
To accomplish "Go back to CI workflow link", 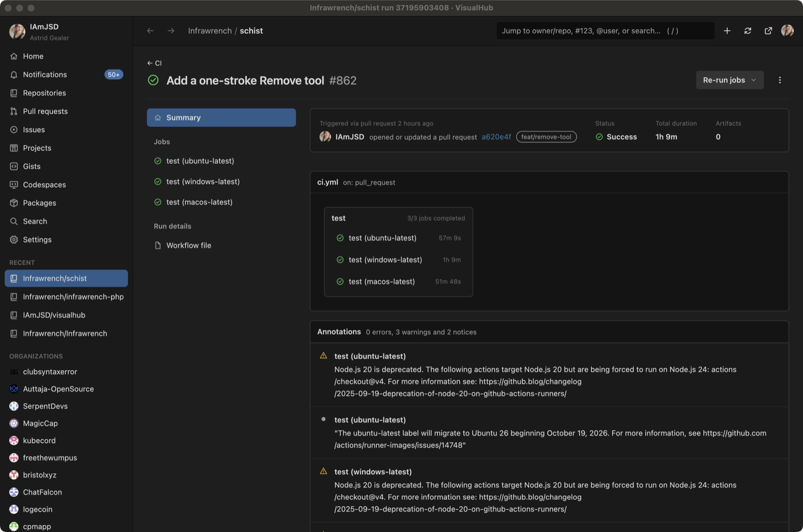I will click(155, 63).
